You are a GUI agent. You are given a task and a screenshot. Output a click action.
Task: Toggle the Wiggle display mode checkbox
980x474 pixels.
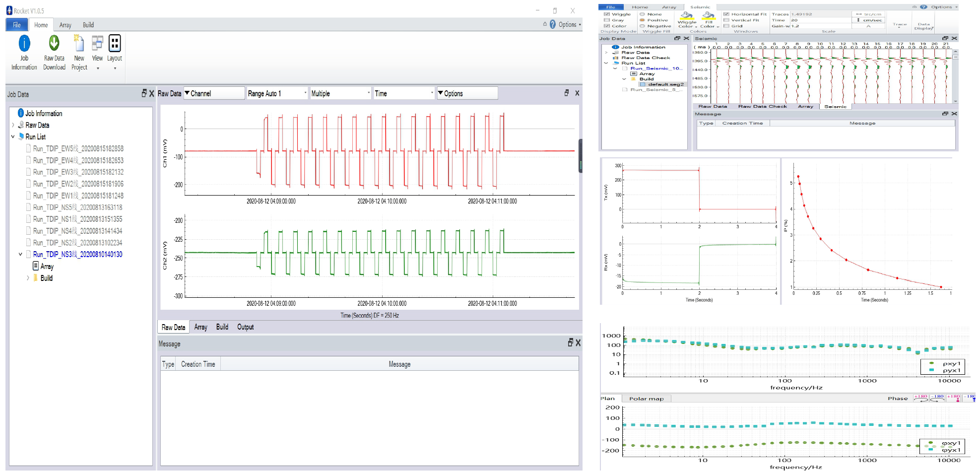pos(607,14)
